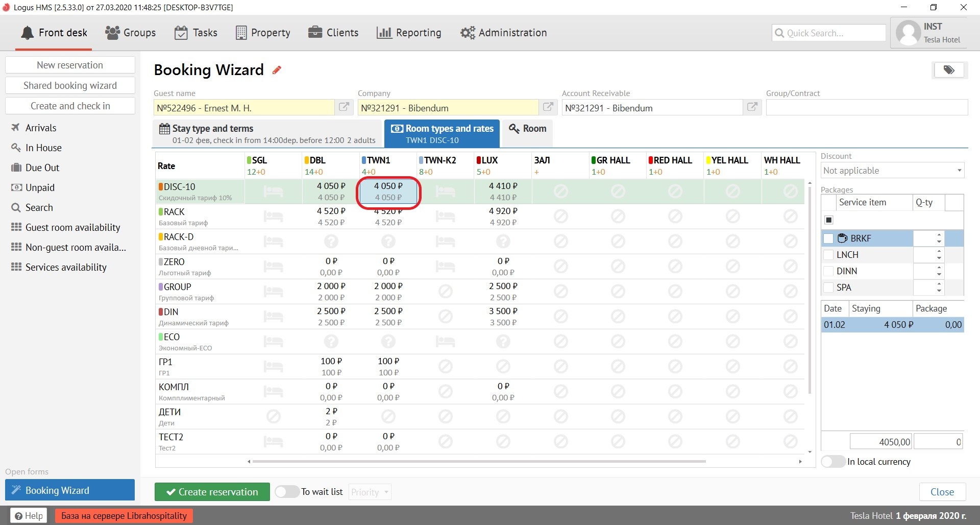Image resolution: width=980 pixels, height=525 pixels.
Task: Click question mark icon in RACK-D DBL cell
Action: click(331, 241)
